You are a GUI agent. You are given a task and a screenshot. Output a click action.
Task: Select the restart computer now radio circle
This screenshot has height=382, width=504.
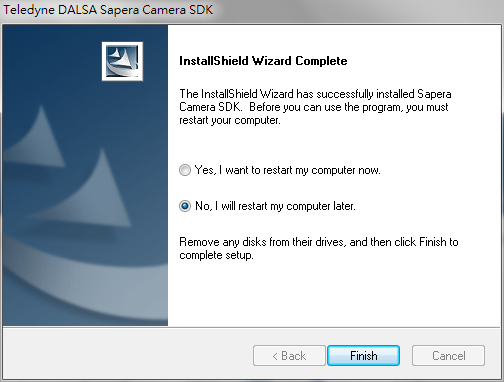pos(185,170)
